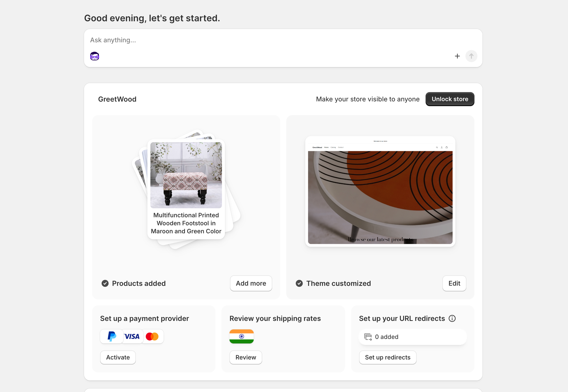Viewport: 568px width, 392px height.
Task: Select the Catalog tab in the theme preview
Action: coord(333,147)
